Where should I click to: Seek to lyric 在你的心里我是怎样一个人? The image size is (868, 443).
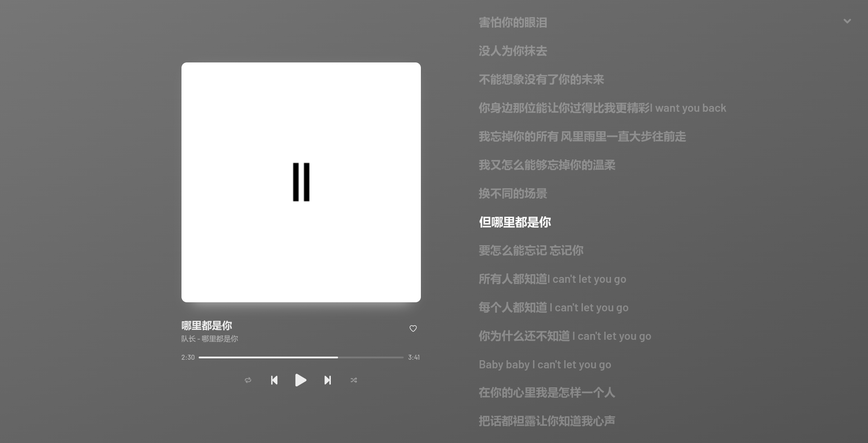547,393
